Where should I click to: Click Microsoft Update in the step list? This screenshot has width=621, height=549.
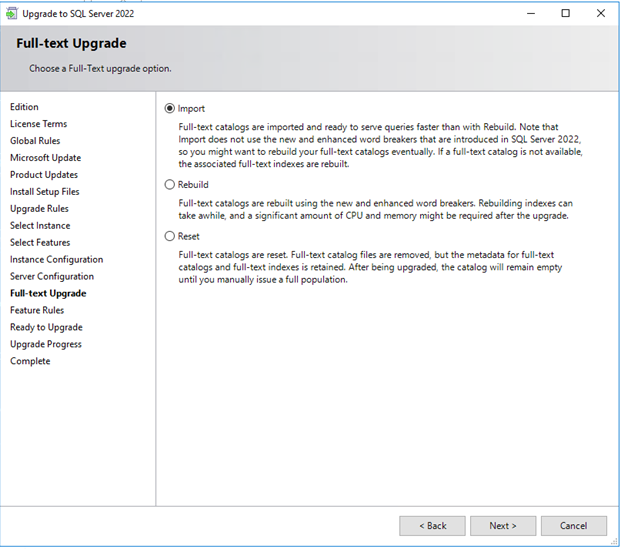tap(46, 158)
